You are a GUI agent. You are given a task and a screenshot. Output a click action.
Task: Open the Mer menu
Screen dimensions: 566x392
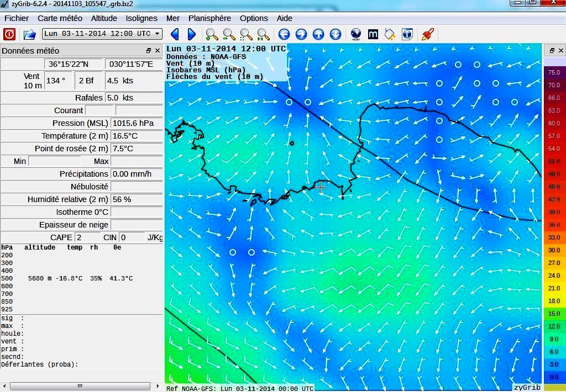(173, 18)
